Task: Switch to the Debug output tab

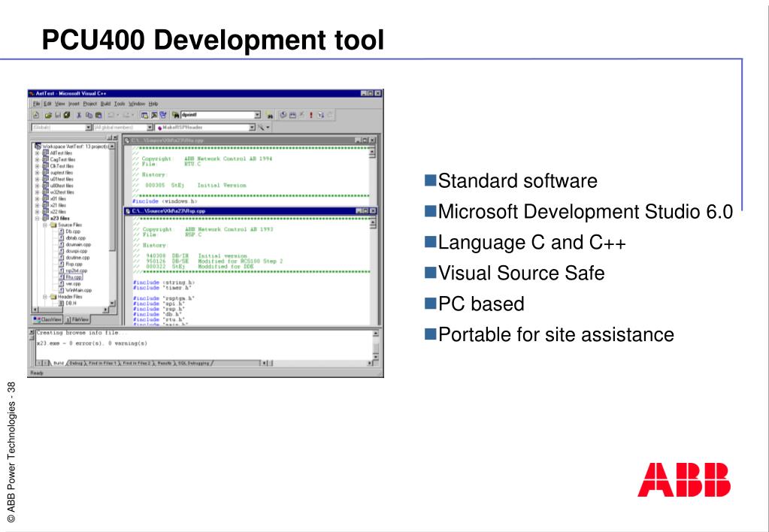Action: 76,364
